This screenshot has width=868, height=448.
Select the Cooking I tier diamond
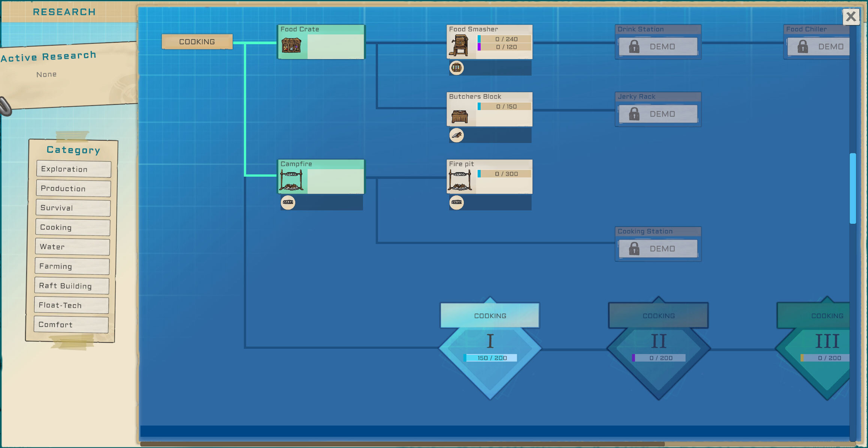click(x=490, y=348)
